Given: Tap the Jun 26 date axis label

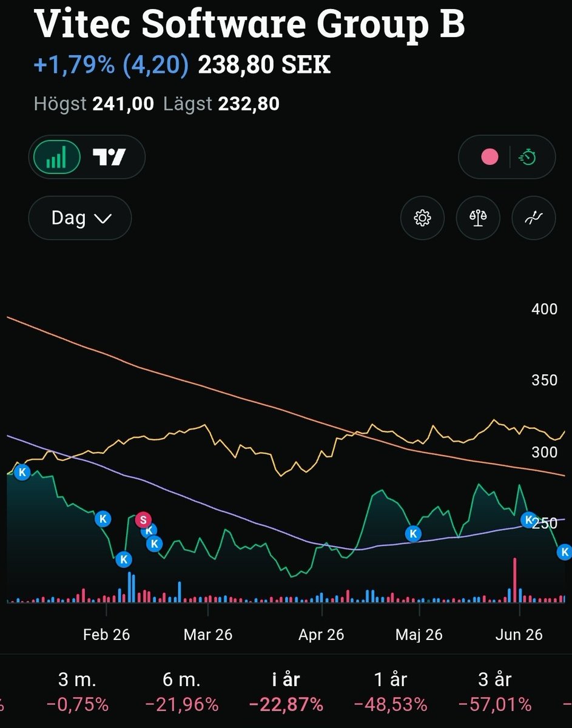Looking at the screenshot, I should [x=519, y=635].
